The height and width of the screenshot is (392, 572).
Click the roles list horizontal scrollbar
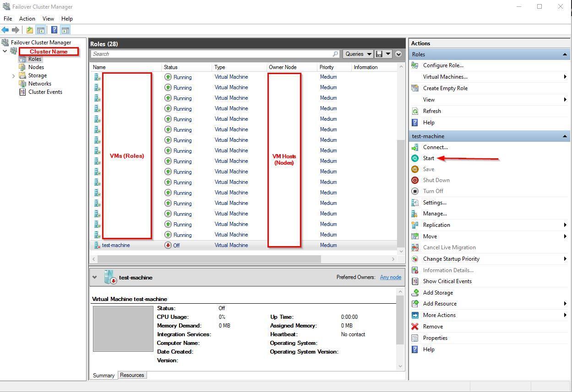click(209, 259)
